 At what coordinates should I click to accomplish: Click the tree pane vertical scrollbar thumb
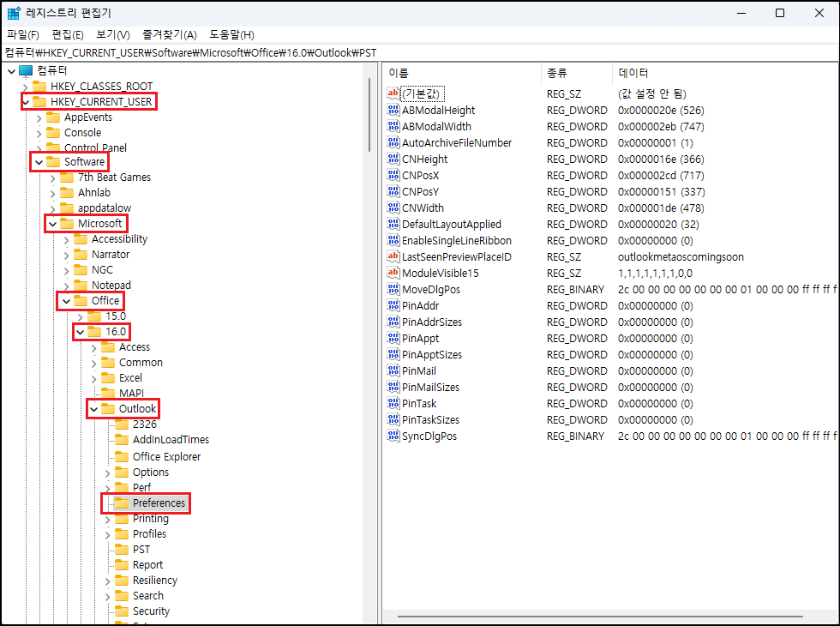click(x=369, y=115)
